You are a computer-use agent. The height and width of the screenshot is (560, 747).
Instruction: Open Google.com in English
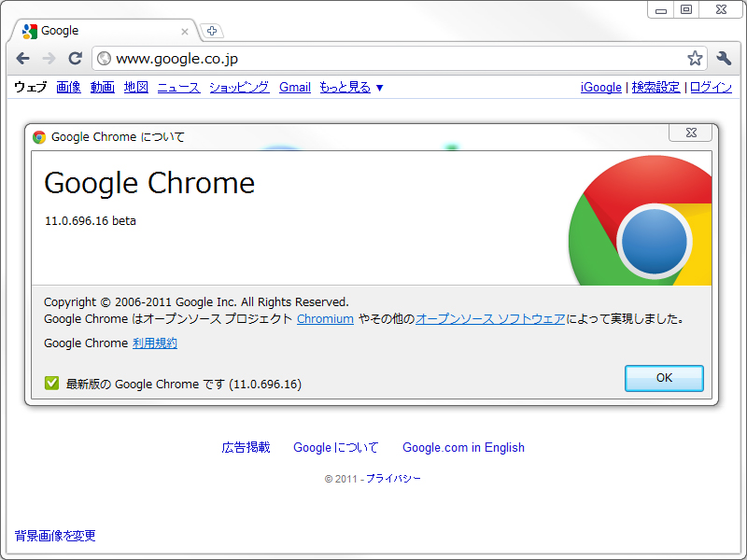pyautogui.click(x=463, y=447)
